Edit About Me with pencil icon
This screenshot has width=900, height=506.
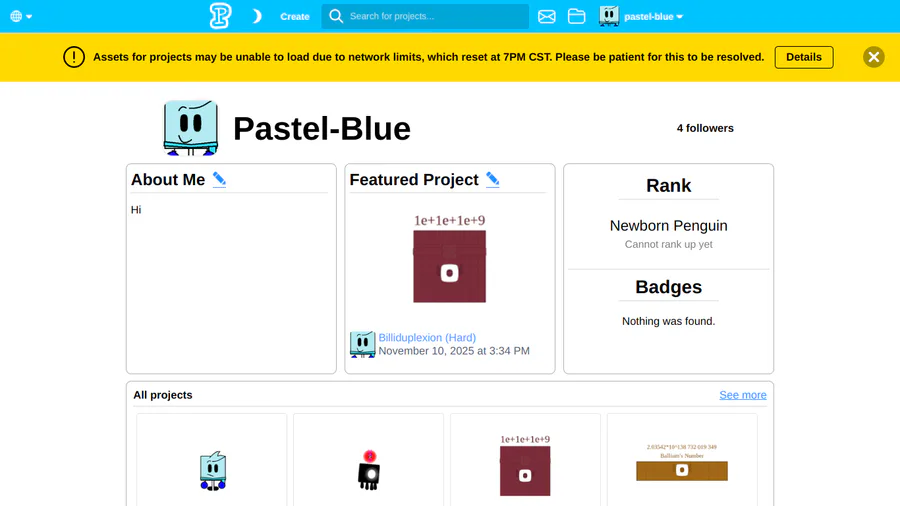coord(220,180)
